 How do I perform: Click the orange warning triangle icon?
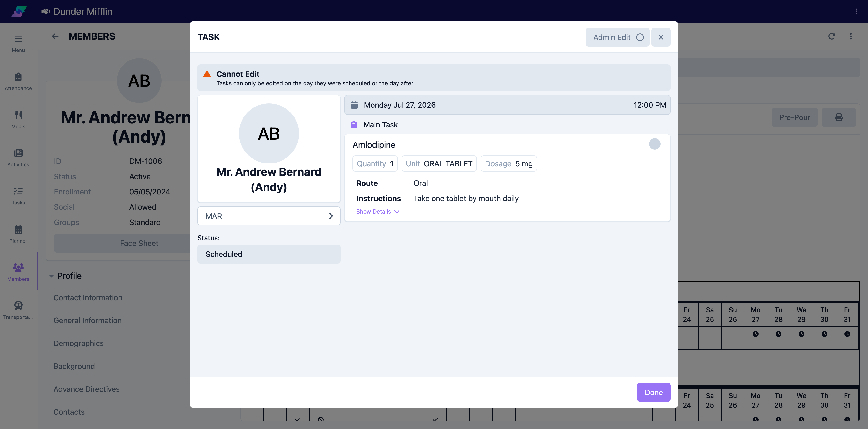point(207,74)
